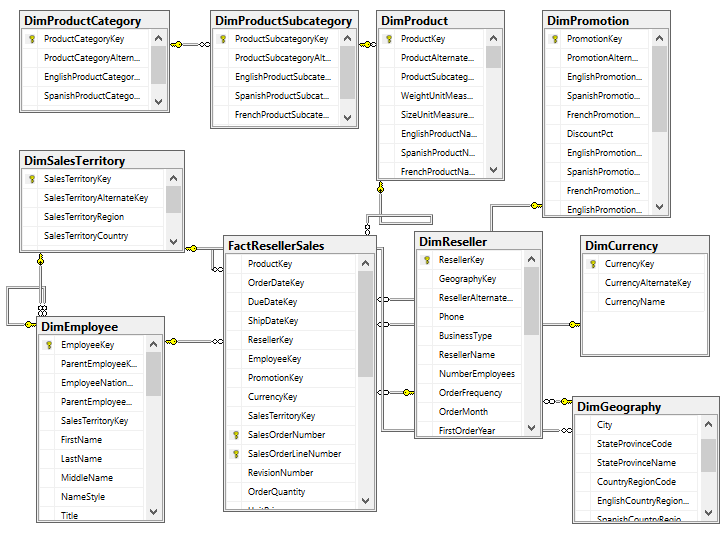The height and width of the screenshot is (534, 728).
Task: Select the LastName column in DimEmployee
Action: click(91, 459)
